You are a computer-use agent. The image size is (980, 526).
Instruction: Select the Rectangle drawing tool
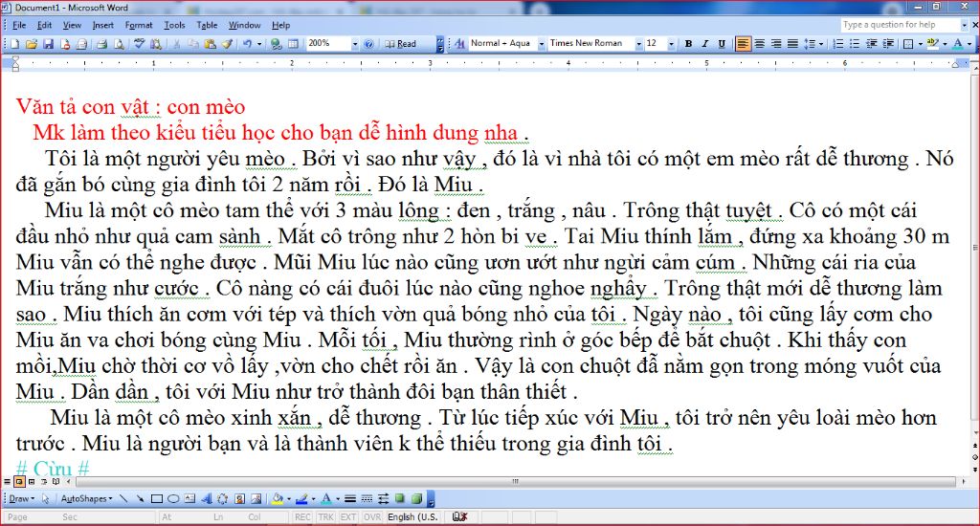(157, 498)
